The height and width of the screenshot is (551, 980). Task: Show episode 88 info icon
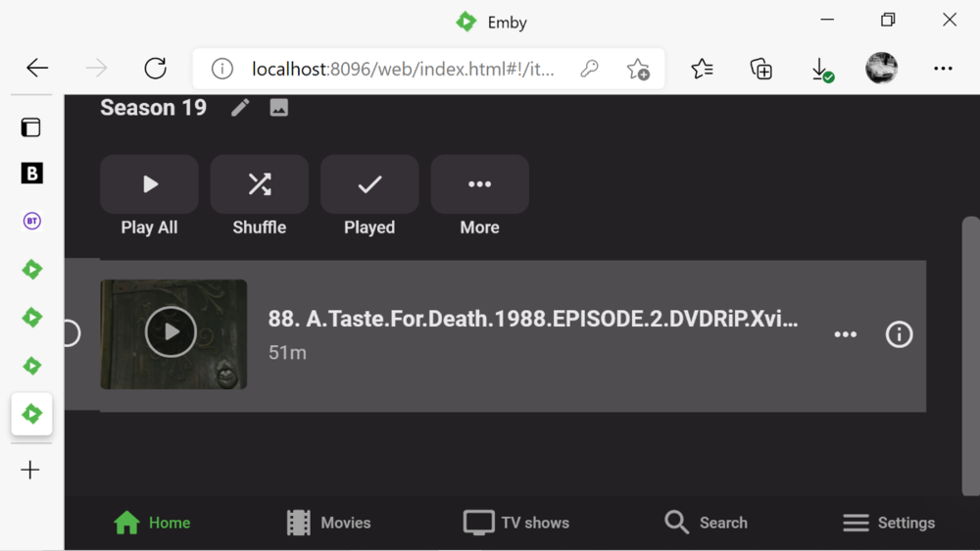[x=899, y=334]
